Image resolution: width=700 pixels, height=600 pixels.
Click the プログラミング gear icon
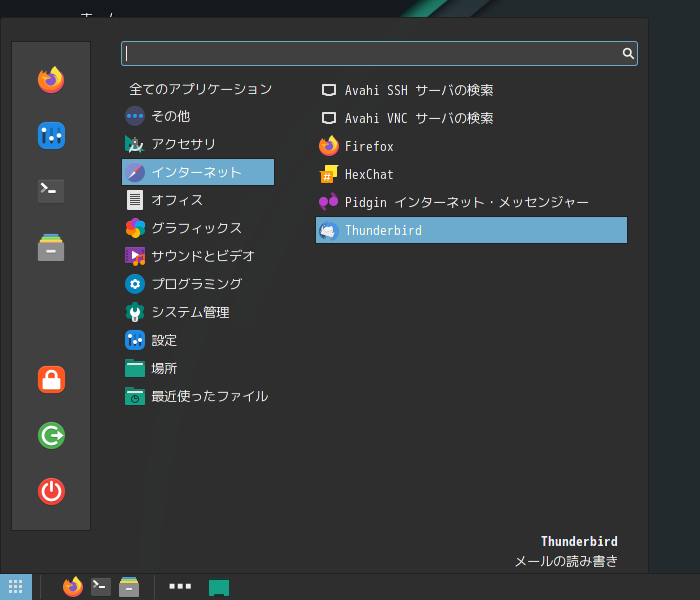click(135, 284)
